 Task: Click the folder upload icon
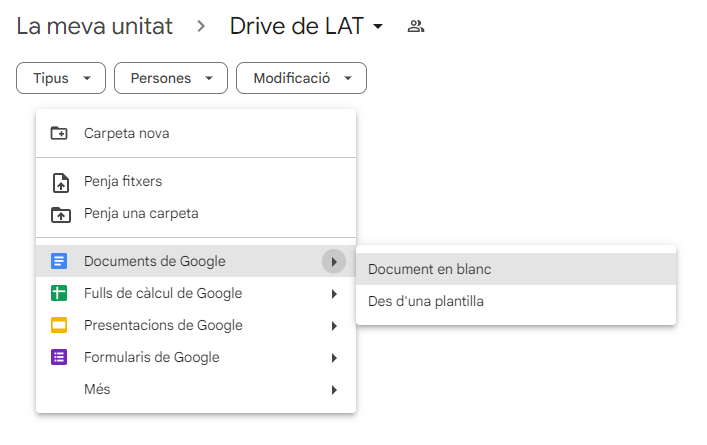click(59, 214)
